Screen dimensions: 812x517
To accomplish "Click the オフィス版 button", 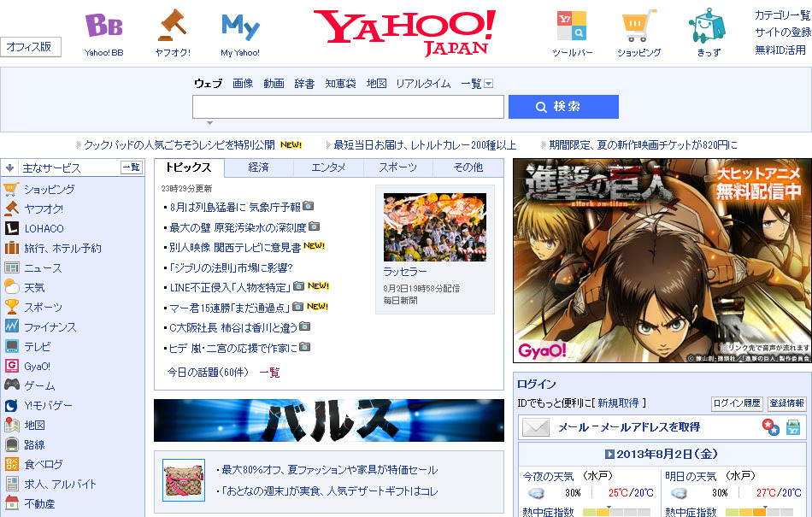I will click(x=31, y=47).
